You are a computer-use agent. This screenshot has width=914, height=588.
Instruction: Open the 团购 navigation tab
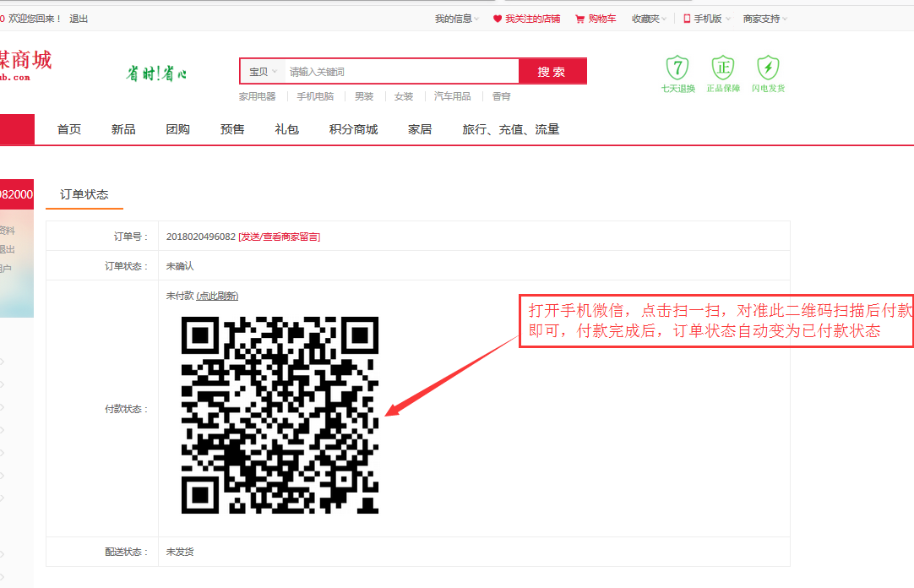point(177,129)
